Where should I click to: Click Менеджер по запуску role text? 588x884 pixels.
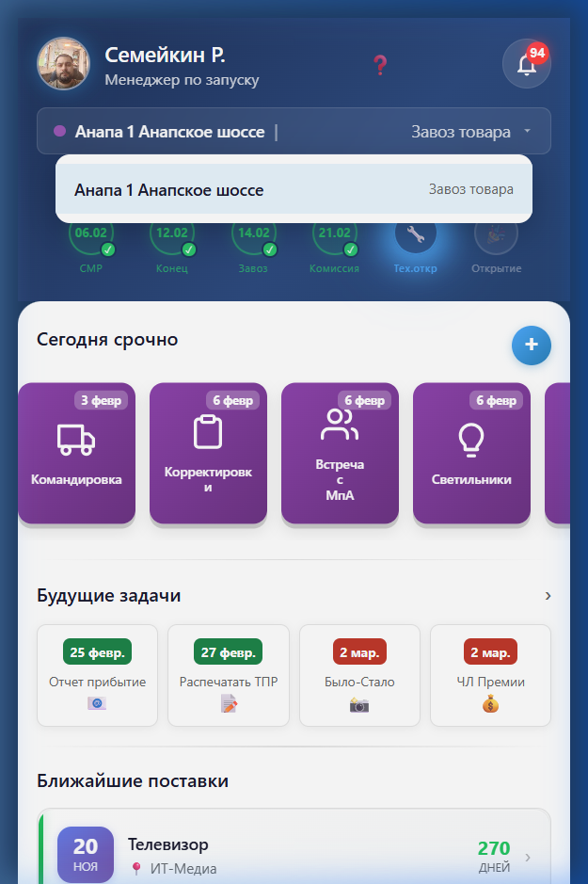[182, 80]
